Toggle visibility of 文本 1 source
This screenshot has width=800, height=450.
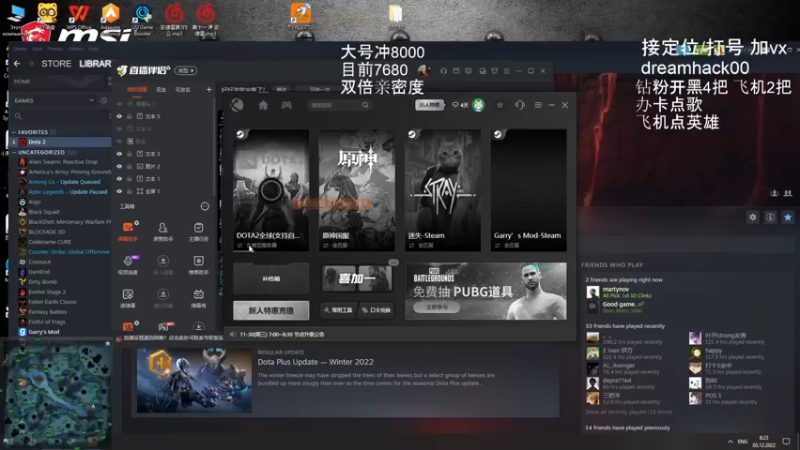tap(119, 179)
